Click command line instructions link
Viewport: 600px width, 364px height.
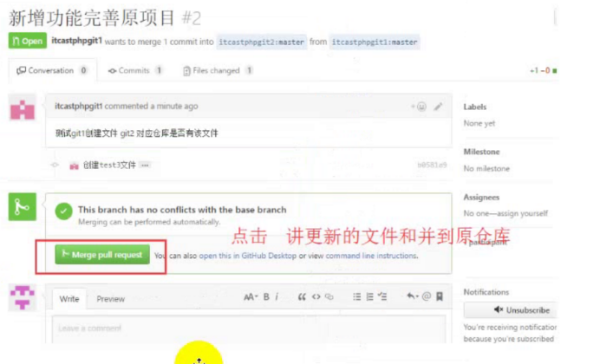click(x=371, y=256)
